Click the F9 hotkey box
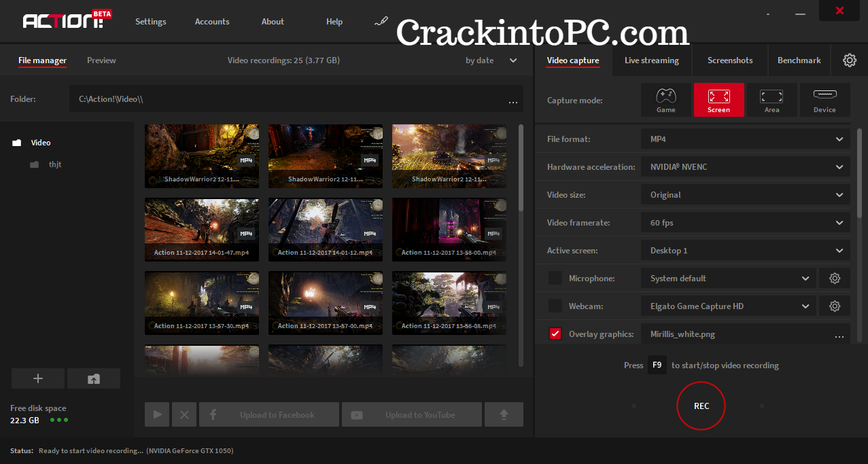 click(x=657, y=365)
